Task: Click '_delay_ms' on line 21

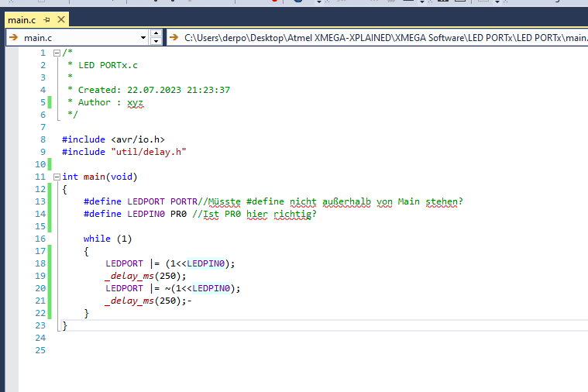Action: point(129,301)
